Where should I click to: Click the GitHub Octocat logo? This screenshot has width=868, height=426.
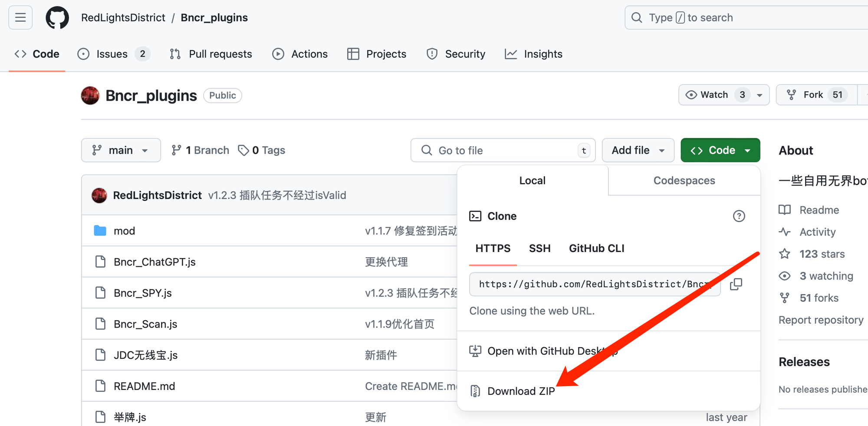57,18
